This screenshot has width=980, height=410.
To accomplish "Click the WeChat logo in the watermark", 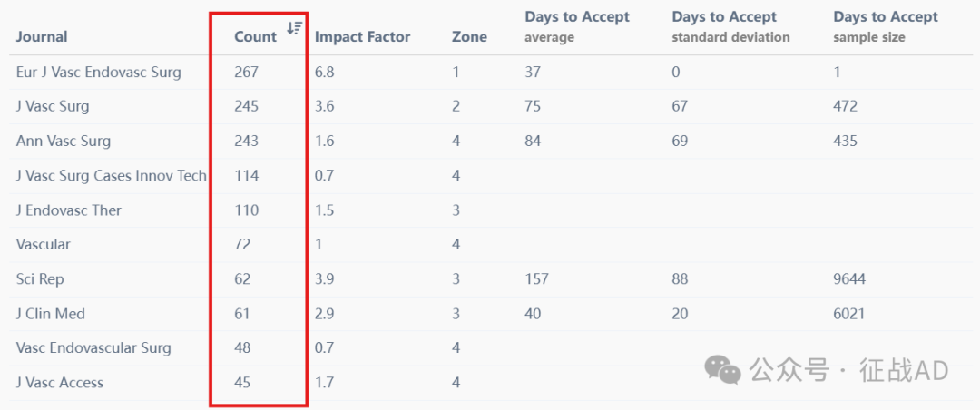I will click(722, 370).
